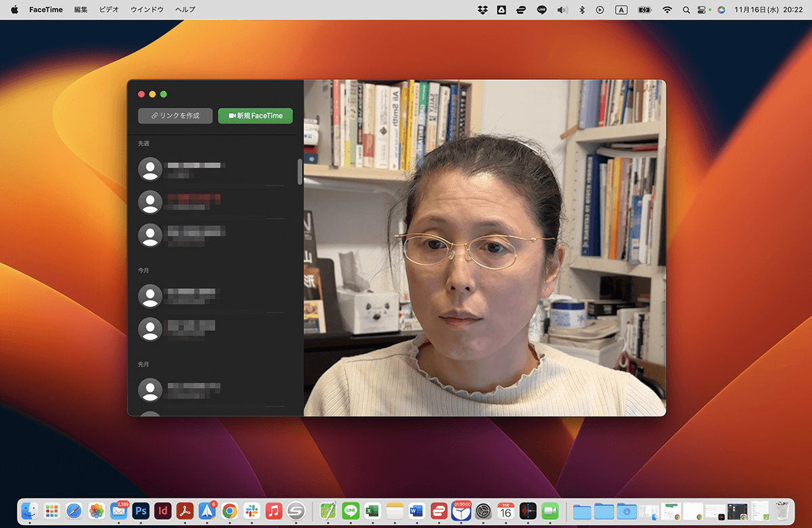Open Photos from the Dock
Image resolution: width=812 pixels, height=528 pixels.
(x=97, y=510)
